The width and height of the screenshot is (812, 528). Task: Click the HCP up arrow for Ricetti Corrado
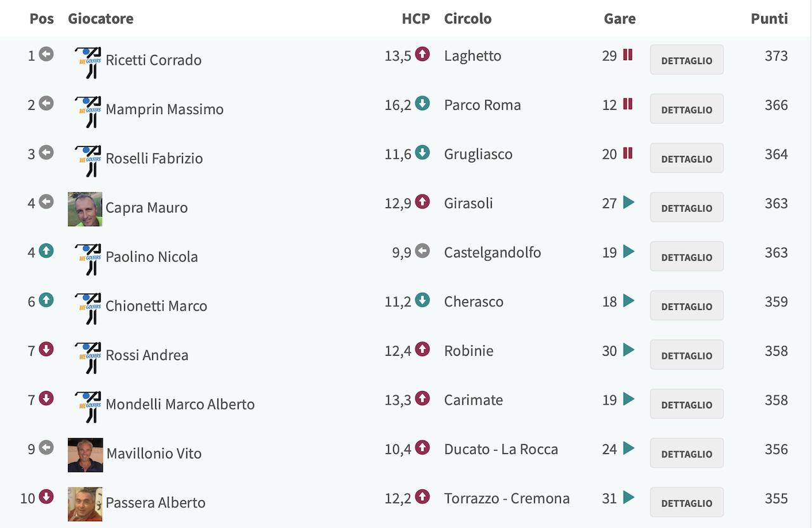coord(422,55)
